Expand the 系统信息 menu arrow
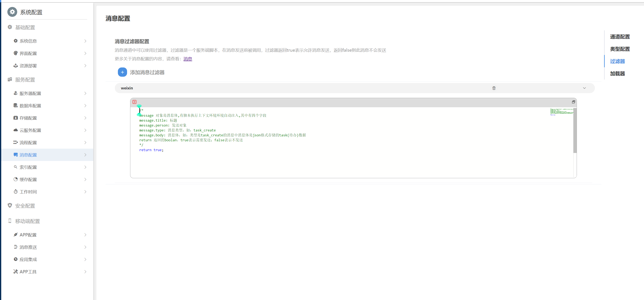 (x=85, y=41)
